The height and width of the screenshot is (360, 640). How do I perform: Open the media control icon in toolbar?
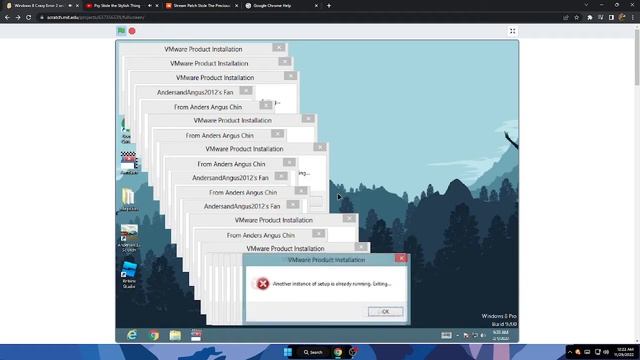tap(600, 18)
